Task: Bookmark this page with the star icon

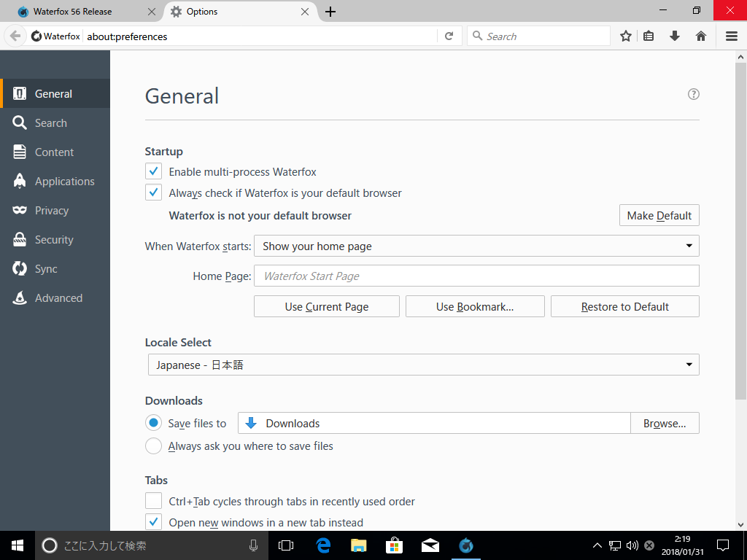Action: tap(626, 36)
